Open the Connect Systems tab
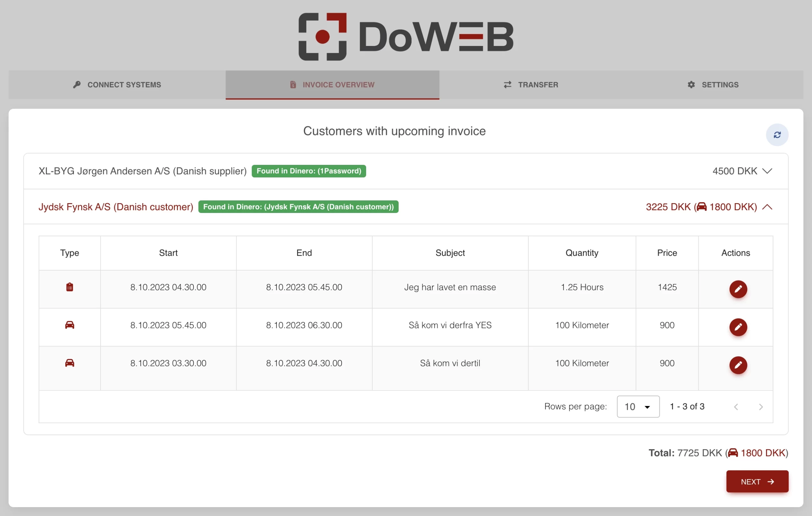 [x=117, y=85]
